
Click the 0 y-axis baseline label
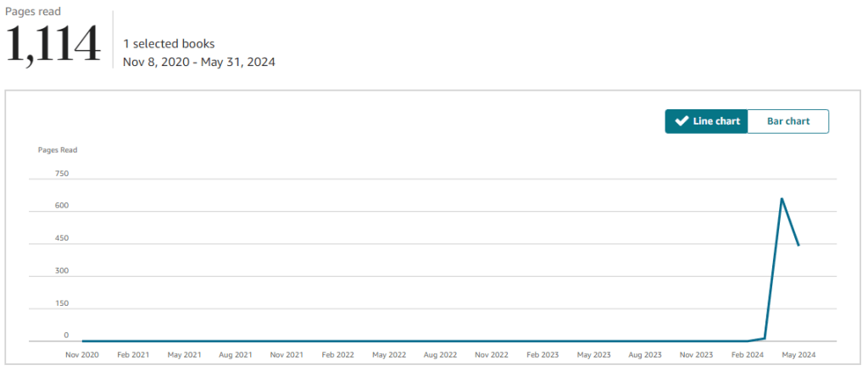click(66, 335)
